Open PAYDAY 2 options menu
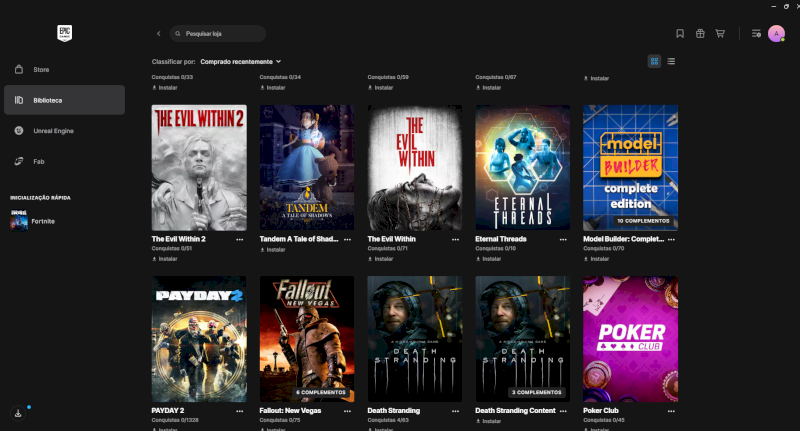Viewport: 800px width, 431px height. tap(239, 411)
